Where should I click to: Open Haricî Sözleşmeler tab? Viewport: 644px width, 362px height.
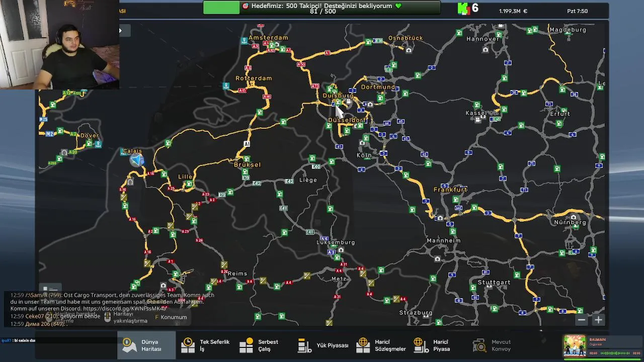(x=381, y=345)
